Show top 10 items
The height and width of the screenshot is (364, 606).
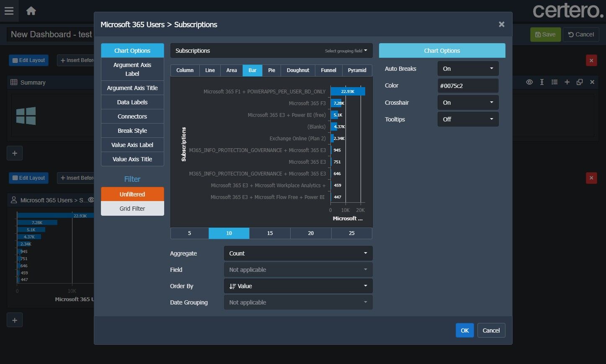tap(229, 233)
